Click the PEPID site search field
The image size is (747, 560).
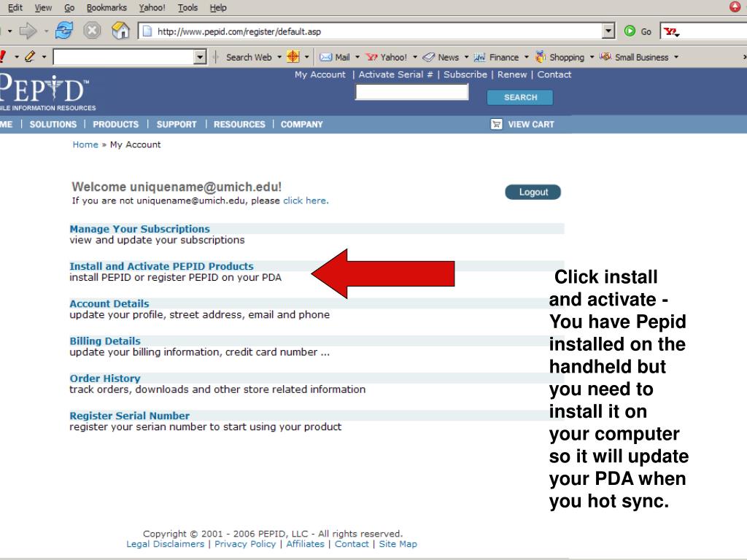click(412, 92)
